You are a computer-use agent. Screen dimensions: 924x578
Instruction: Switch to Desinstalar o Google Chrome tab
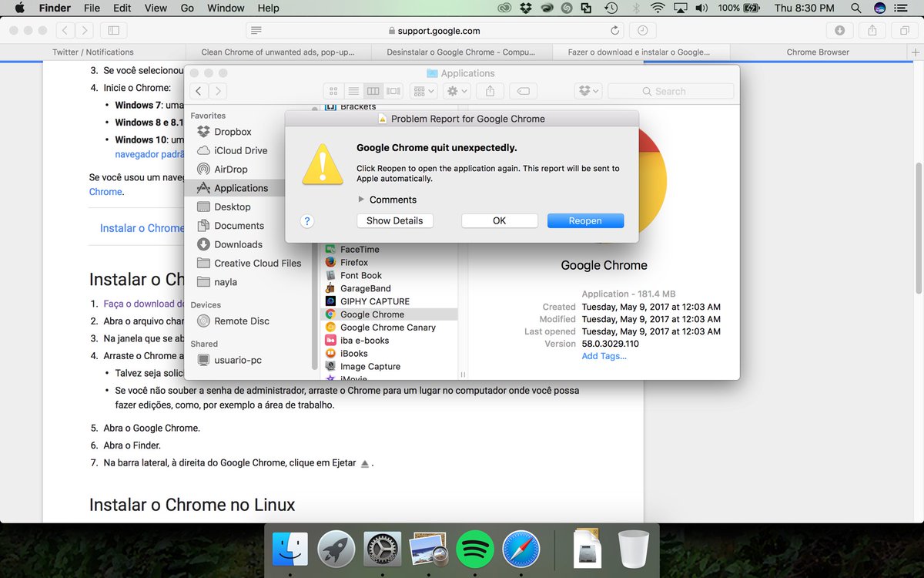[x=461, y=52]
